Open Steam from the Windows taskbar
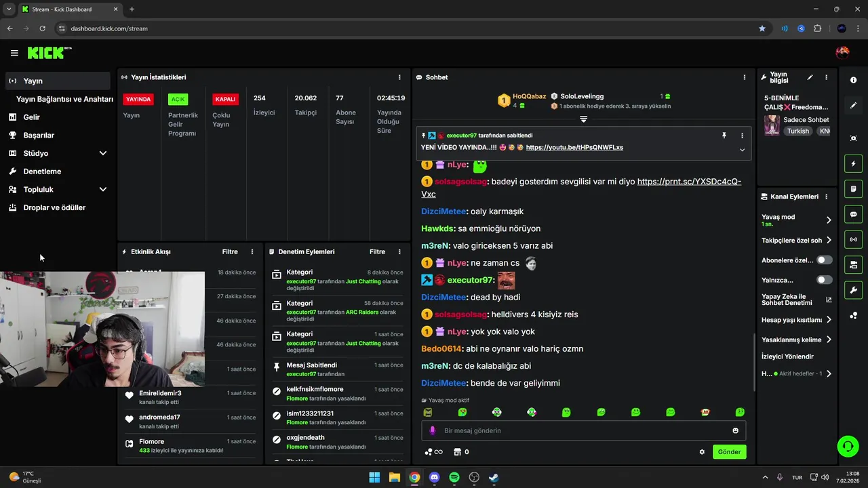Viewport: 868px width, 488px height. pyautogui.click(x=494, y=477)
